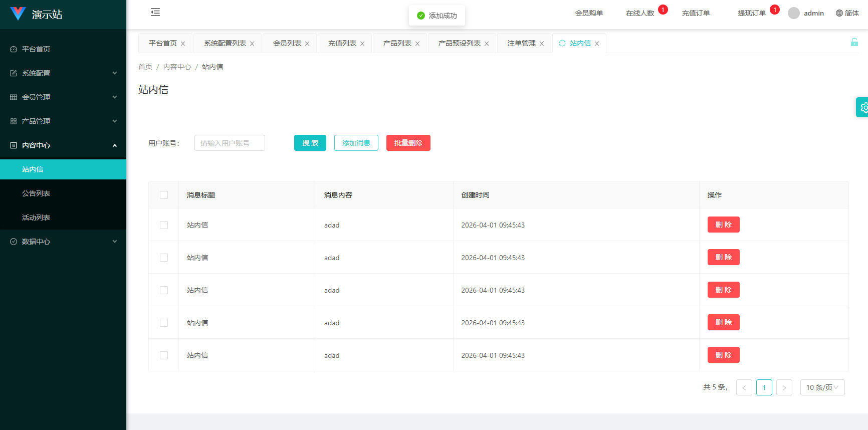Click the admin avatar icon
Image resolution: width=868 pixels, height=430 pixels.
794,14
